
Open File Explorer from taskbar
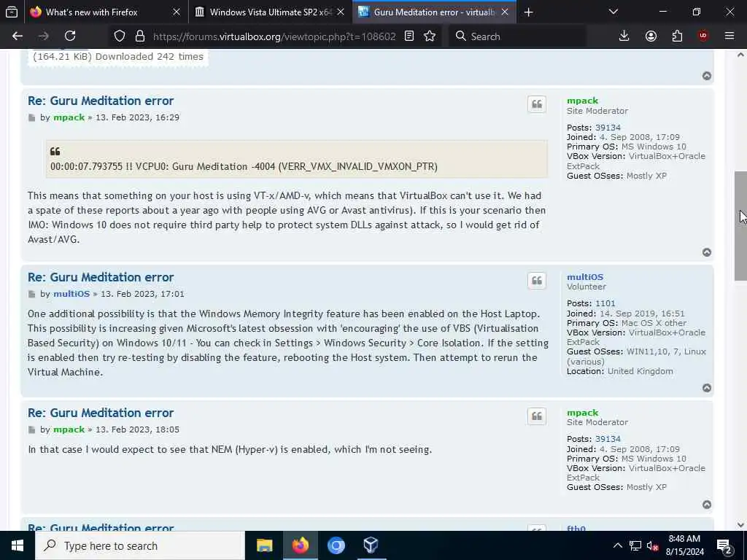pyautogui.click(x=264, y=545)
